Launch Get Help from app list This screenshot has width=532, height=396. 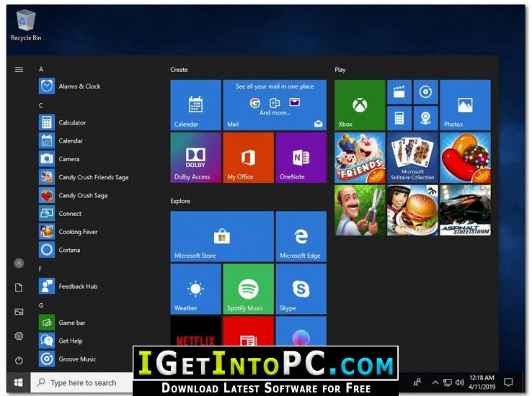(x=97, y=341)
